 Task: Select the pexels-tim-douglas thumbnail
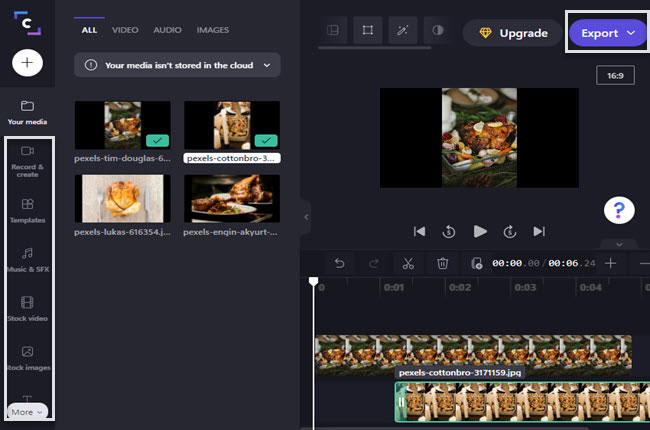point(122,125)
